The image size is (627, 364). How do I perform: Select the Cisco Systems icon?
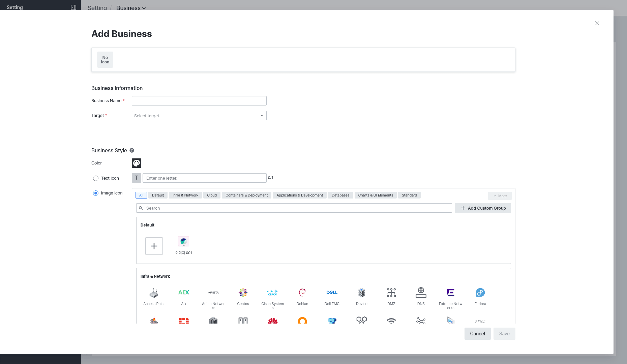click(x=273, y=293)
